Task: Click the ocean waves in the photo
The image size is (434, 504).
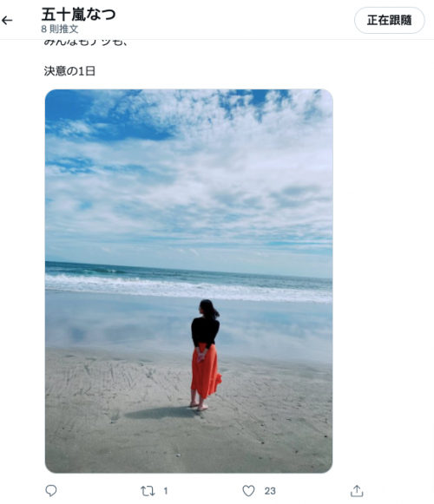Action: [189, 283]
